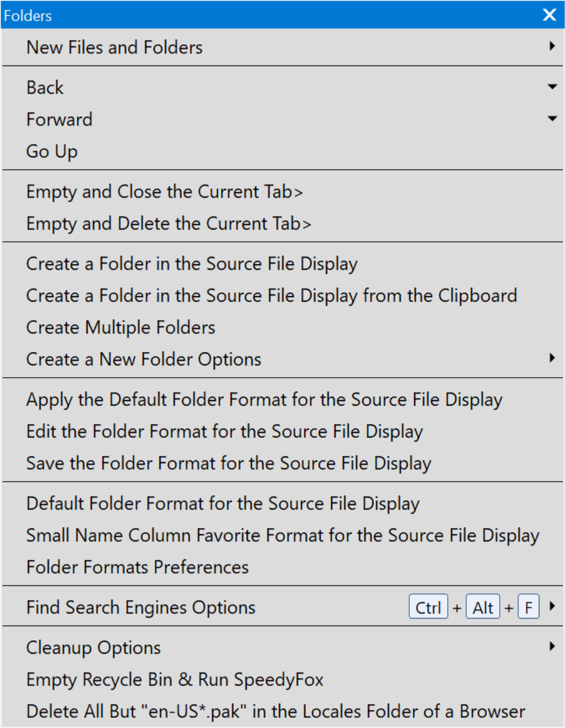Select Small Name Column Favorite Format item
565x728 pixels.
282,535
